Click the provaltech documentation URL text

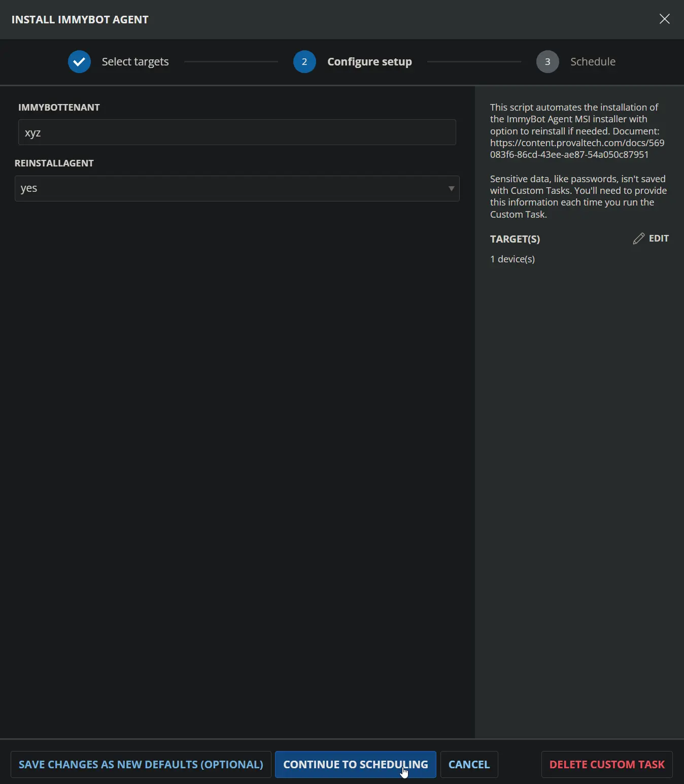pyautogui.click(x=577, y=149)
